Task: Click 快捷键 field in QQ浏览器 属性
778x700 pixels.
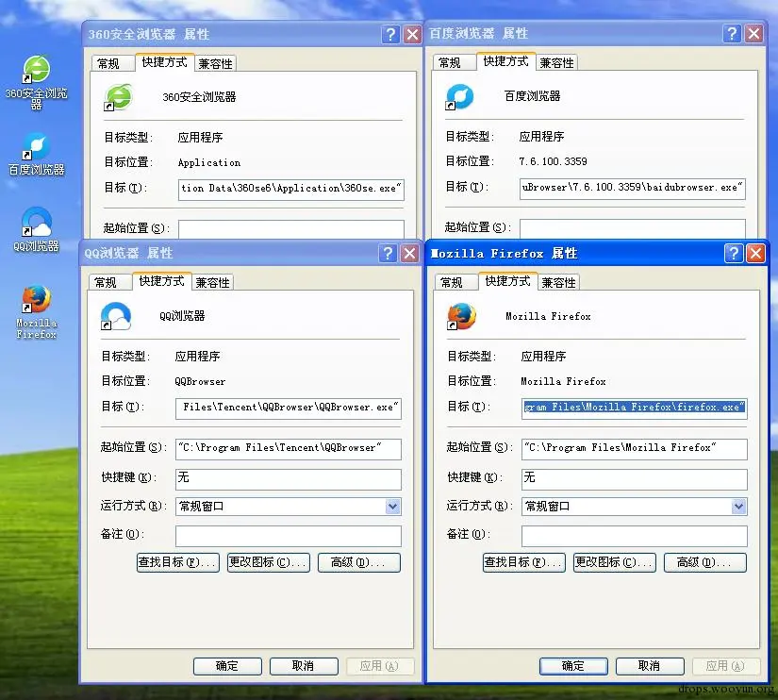Action: [289, 479]
